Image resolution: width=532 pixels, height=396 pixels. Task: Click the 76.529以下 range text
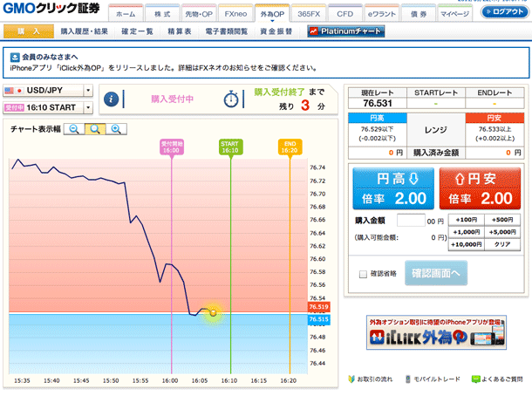[x=378, y=129]
